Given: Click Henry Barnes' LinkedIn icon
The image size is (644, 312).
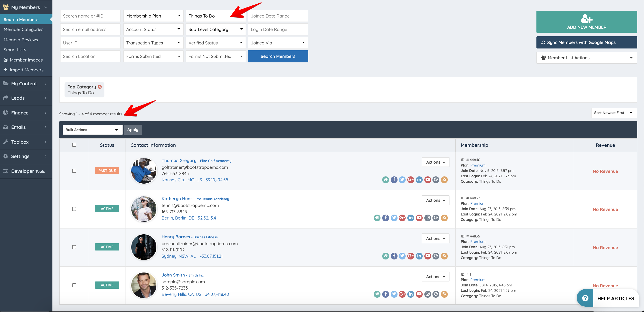Looking at the screenshot, I should point(419,256).
